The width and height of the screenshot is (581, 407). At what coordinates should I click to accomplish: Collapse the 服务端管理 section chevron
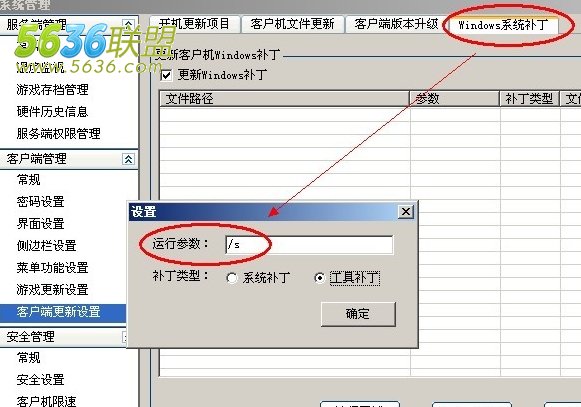pyautogui.click(x=128, y=24)
